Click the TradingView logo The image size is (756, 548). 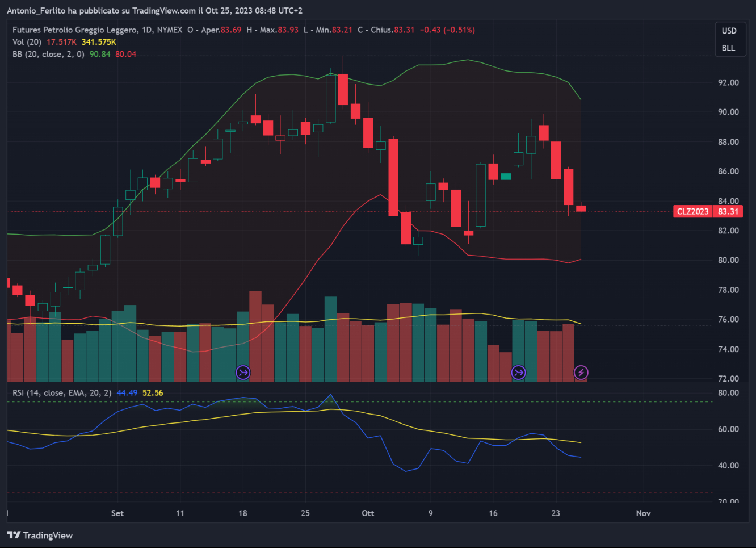[40, 535]
